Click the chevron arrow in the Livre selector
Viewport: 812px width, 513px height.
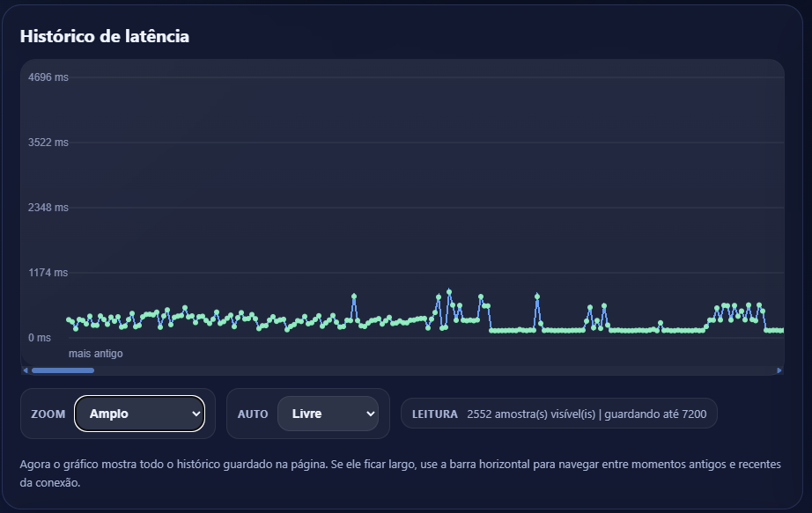pyautogui.click(x=369, y=414)
